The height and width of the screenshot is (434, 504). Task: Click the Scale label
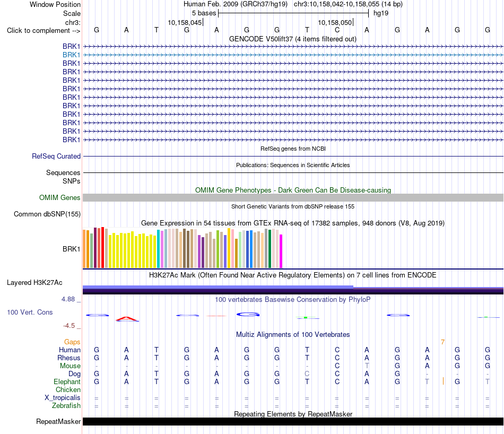(72, 13)
